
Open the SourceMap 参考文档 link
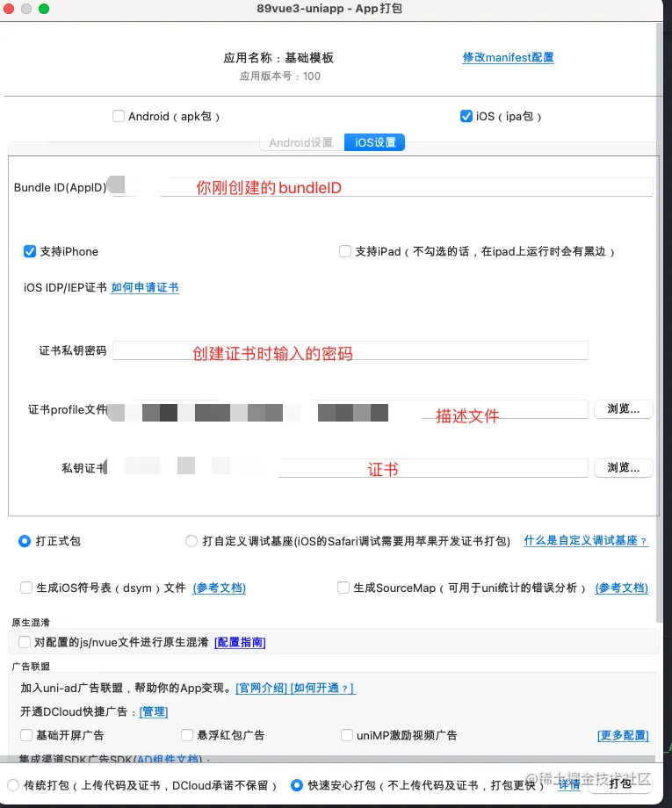pos(622,588)
